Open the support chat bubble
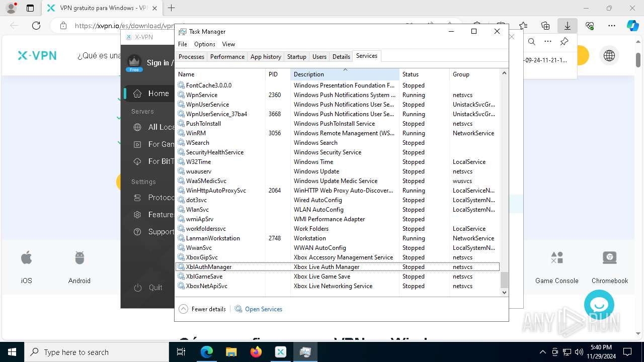This screenshot has height=362, width=644. (x=599, y=305)
